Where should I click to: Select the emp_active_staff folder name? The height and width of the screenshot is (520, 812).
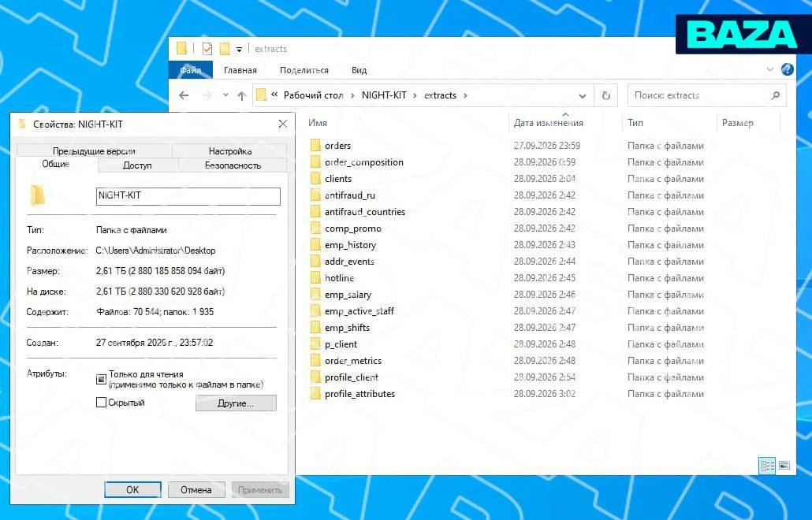click(359, 311)
